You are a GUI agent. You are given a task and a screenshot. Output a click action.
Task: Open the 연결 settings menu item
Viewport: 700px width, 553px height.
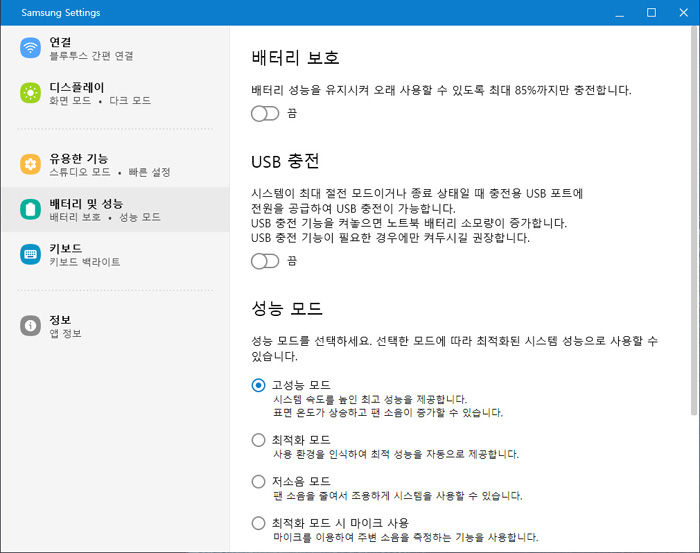click(115, 48)
